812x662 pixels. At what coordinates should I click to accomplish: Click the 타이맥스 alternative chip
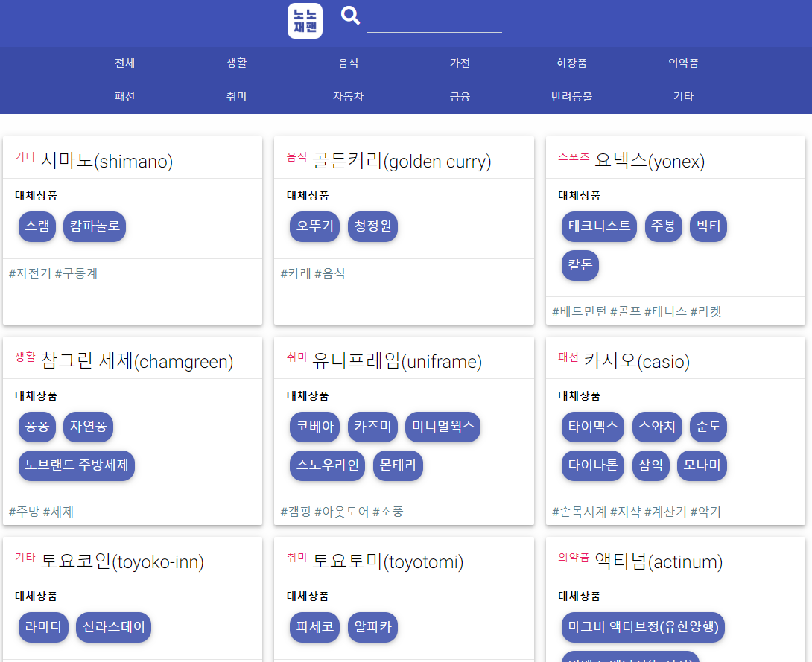pyautogui.click(x=593, y=427)
